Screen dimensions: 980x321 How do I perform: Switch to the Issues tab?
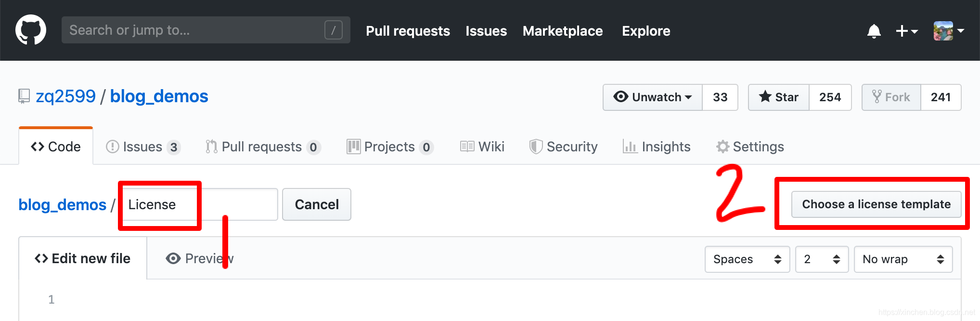coord(143,147)
